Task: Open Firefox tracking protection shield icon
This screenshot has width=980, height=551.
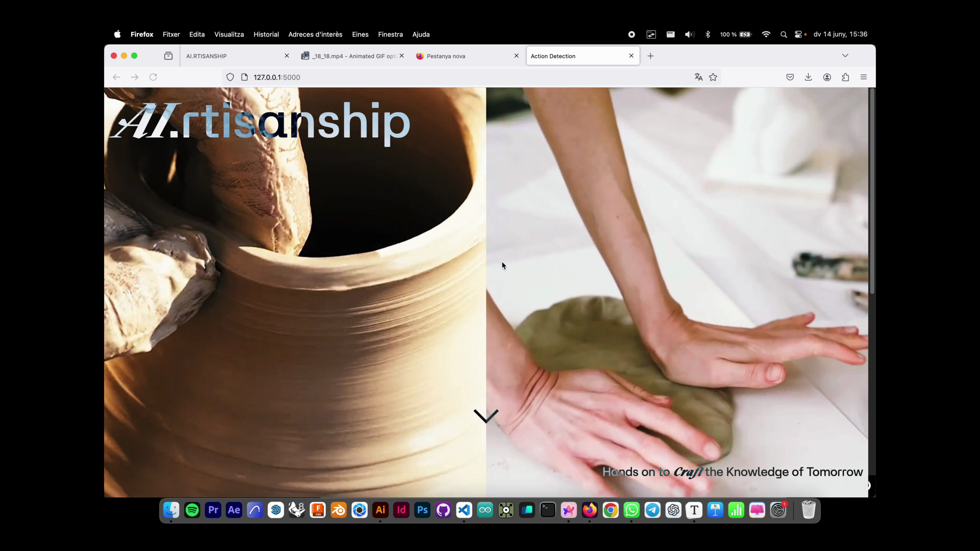Action: click(230, 77)
